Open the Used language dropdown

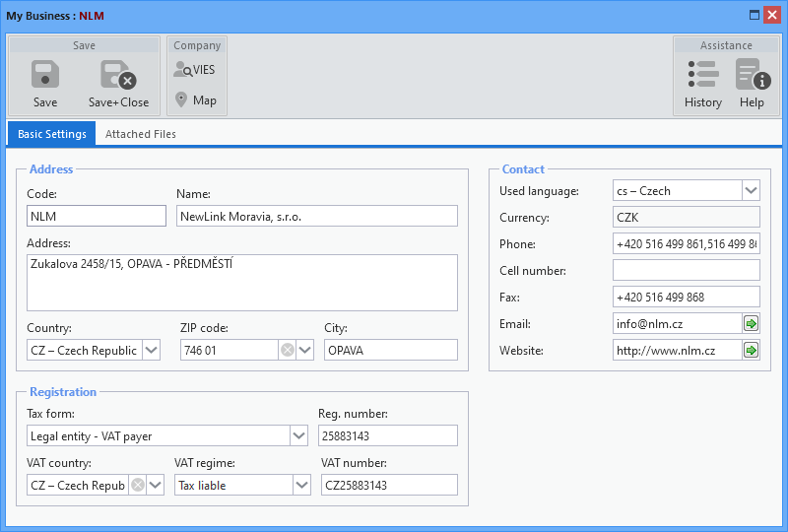coord(751,190)
